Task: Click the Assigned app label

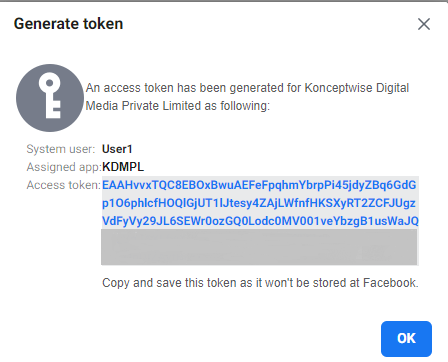Action: 64,167
